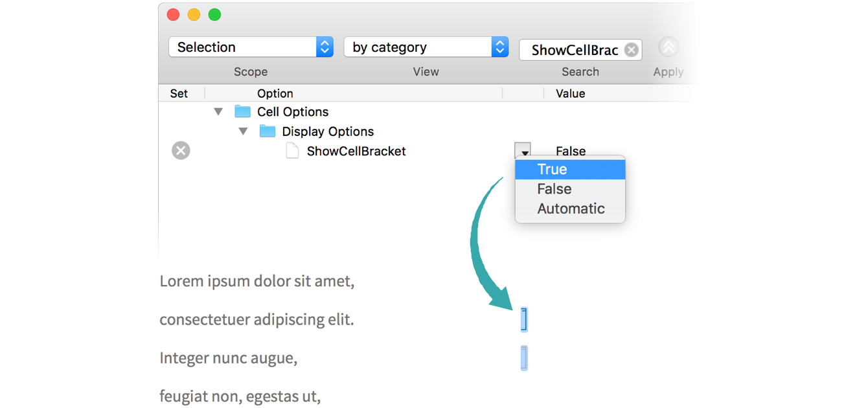Click the Display Options folder icon
The image size is (868, 408).
[268, 131]
